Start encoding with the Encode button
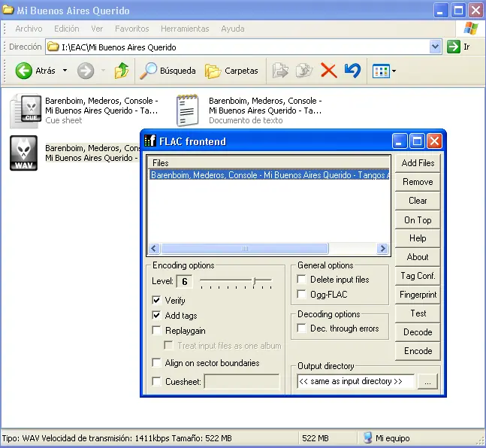 coord(418,351)
